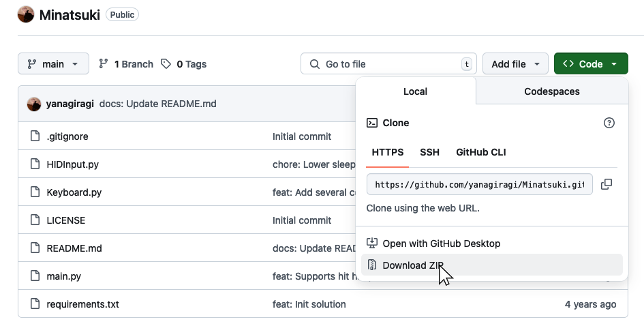
Task: Click the file icon beside requirements.txt
Action: coord(35,304)
